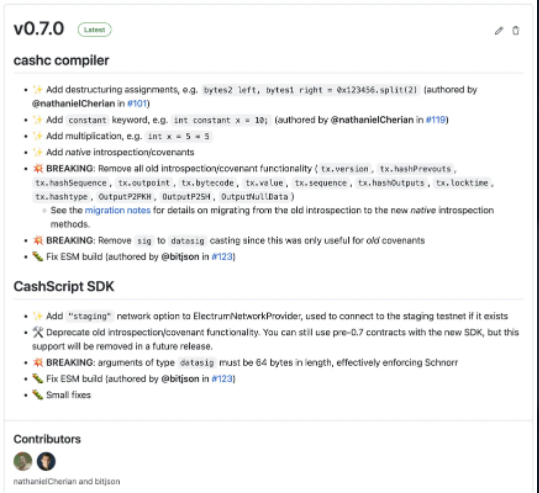Click the trash delete release icon
Viewport: 539px width, 493px height.
pyautogui.click(x=516, y=31)
